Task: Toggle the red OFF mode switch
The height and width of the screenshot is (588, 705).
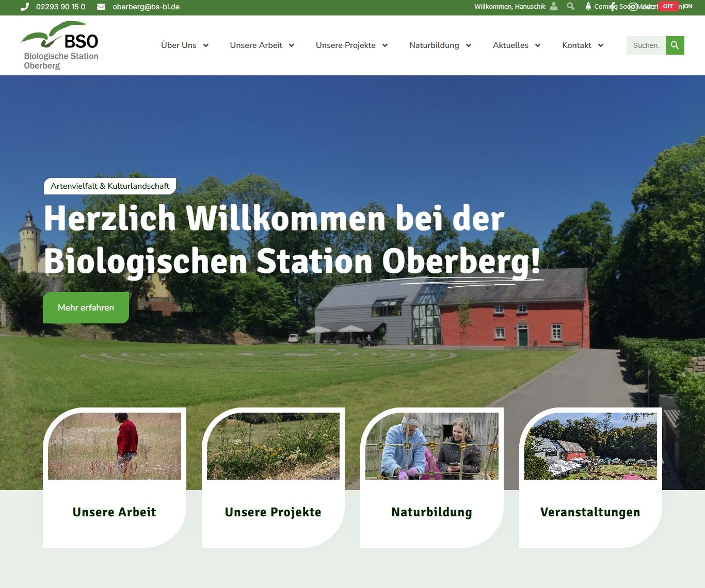Action: pos(668,7)
